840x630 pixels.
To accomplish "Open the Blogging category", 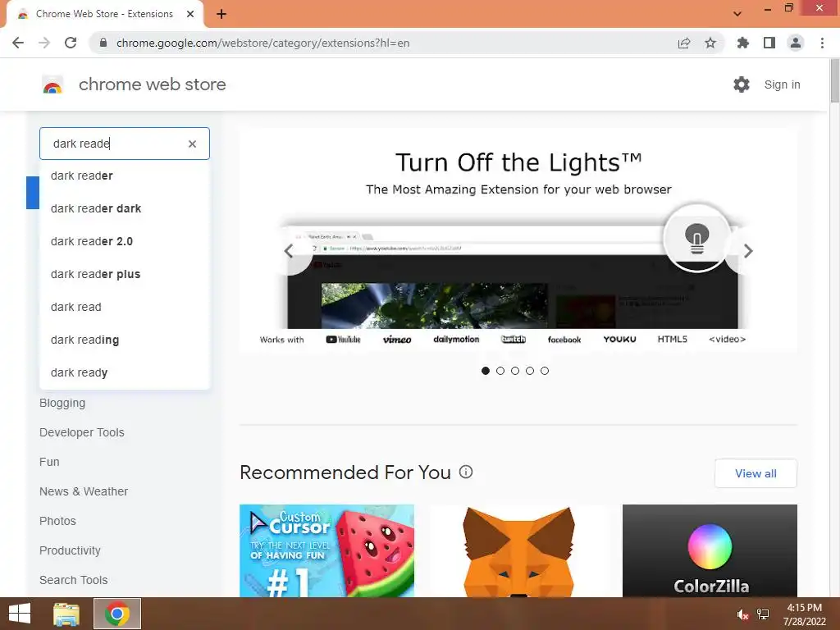I will 62,403.
